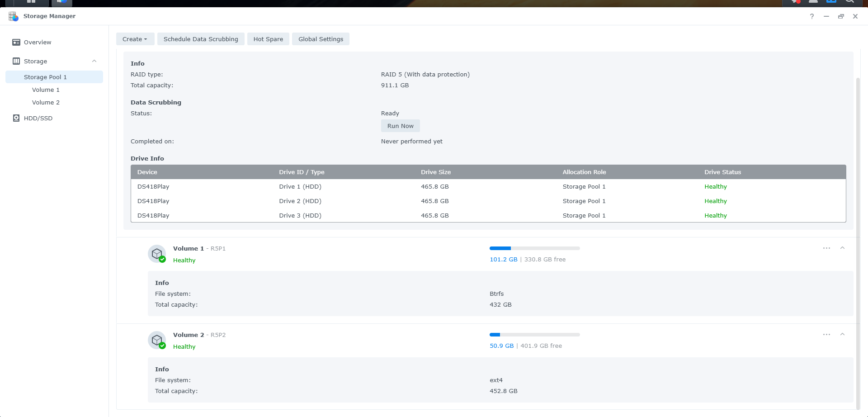Viewport: 868px width, 417px height.
Task: Click the Volume 2 usage progress bar
Action: 534,335
